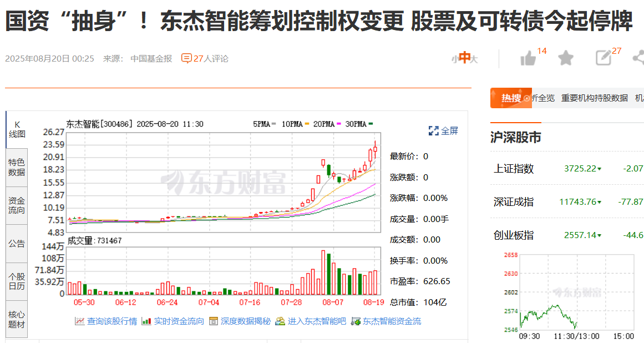The width and height of the screenshot is (644, 343).
Task: Click the 总市值 104亿 value
Action: point(435,302)
